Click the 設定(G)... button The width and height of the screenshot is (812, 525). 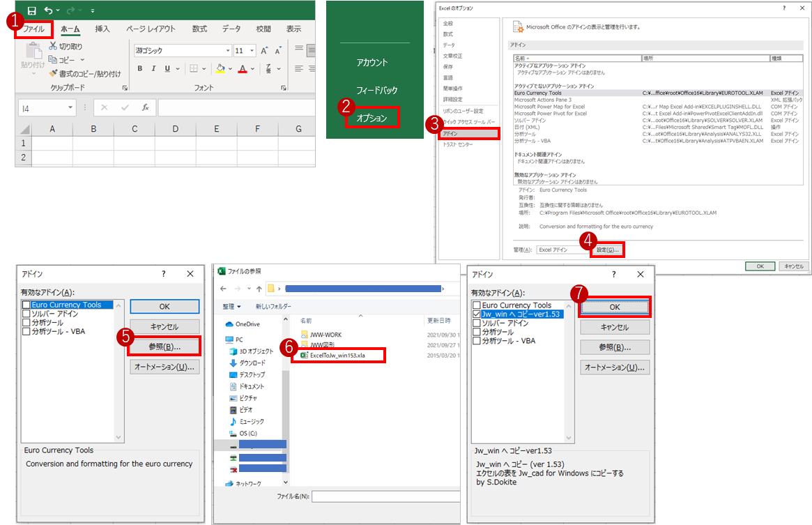(608, 250)
